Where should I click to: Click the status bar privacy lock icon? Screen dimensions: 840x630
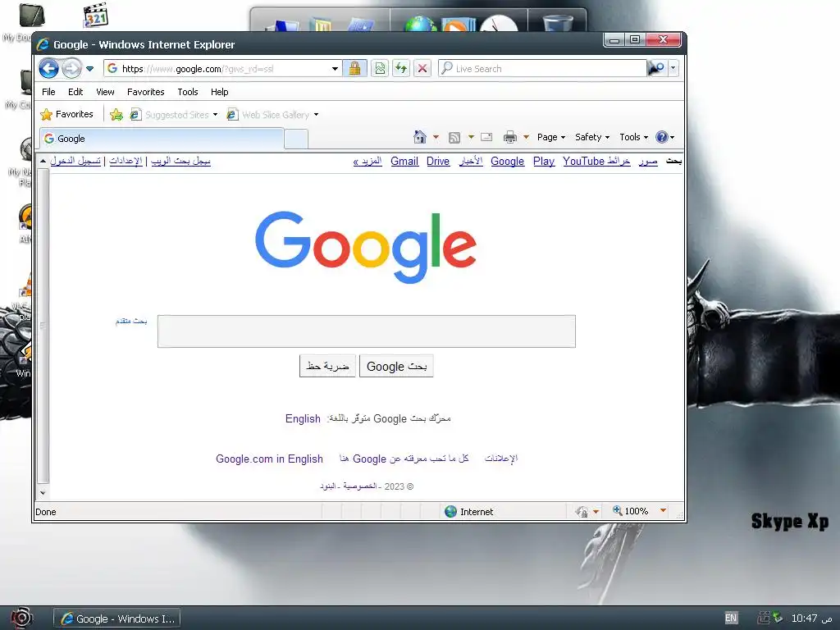(x=582, y=512)
